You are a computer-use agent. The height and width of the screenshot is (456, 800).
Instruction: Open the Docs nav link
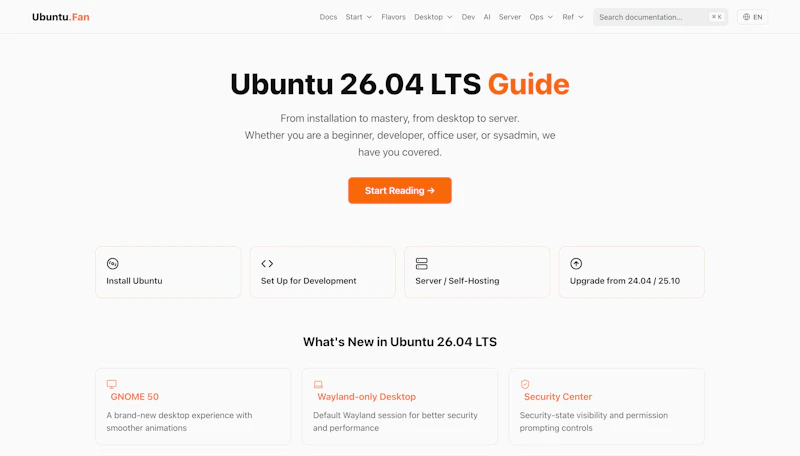tap(328, 17)
